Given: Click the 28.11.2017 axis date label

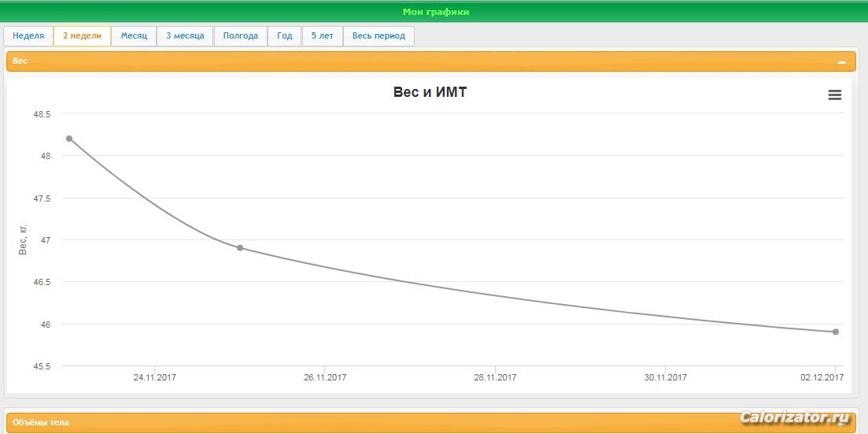Looking at the screenshot, I should click(495, 377).
